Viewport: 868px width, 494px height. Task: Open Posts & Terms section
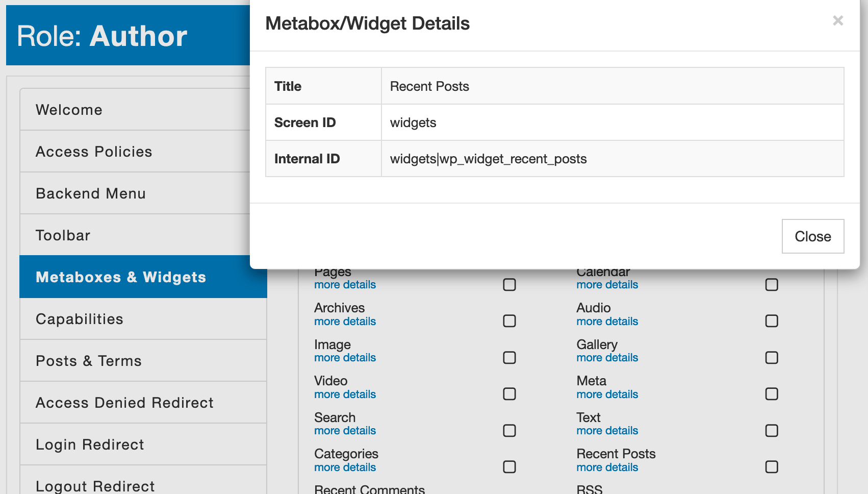click(x=143, y=361)
